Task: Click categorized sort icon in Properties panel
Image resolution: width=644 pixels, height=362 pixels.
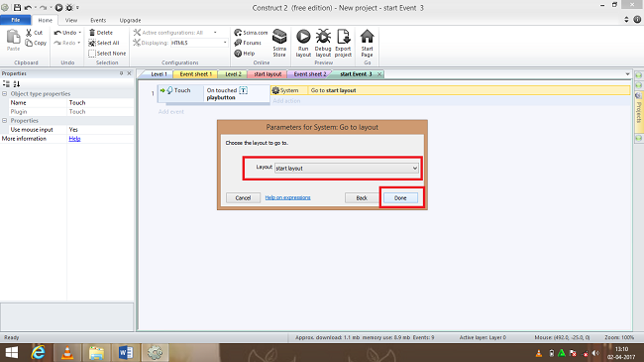Action: pos(6,84)
